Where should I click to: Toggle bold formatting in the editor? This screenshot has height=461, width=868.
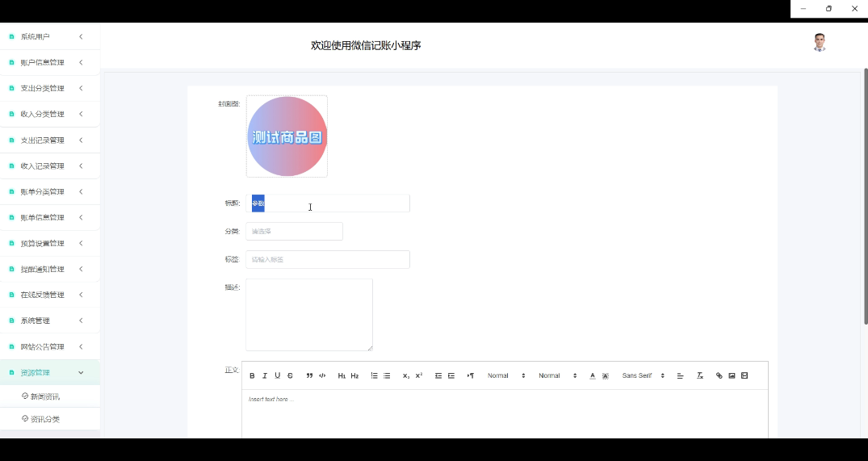(252, 375)
